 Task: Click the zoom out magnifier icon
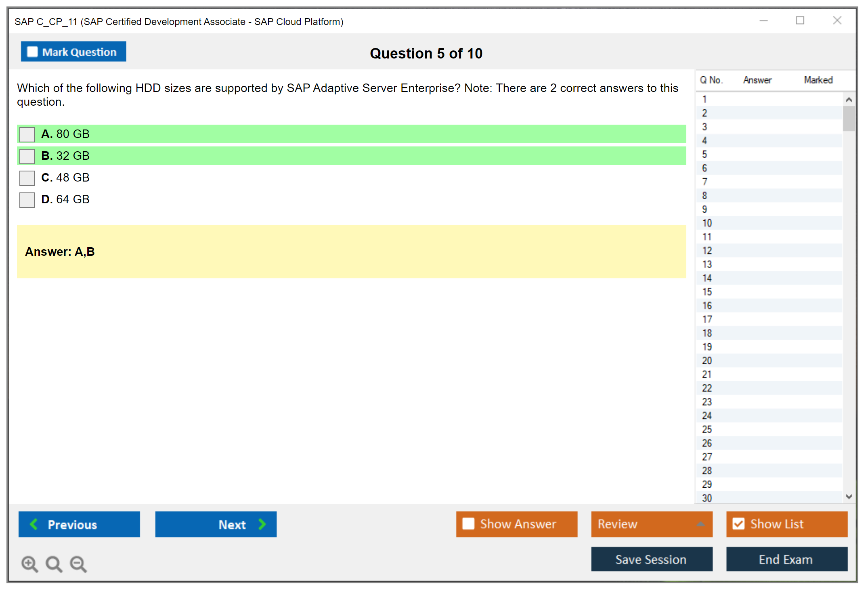coord(78,564)
